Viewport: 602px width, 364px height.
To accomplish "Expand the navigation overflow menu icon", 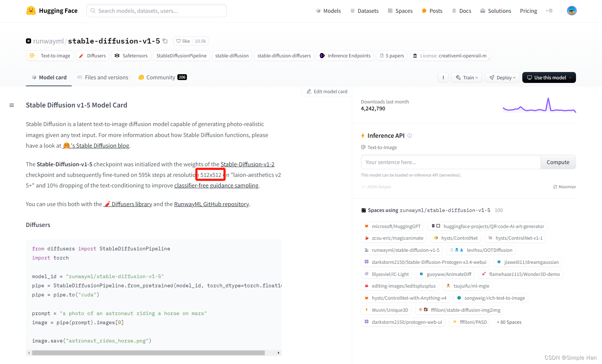I will 549,11.
